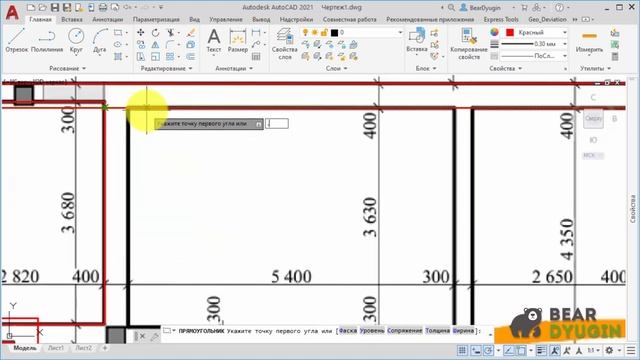Activate the Fillet tool
This screenshot has height=360, width=640.
coord(171,44)
